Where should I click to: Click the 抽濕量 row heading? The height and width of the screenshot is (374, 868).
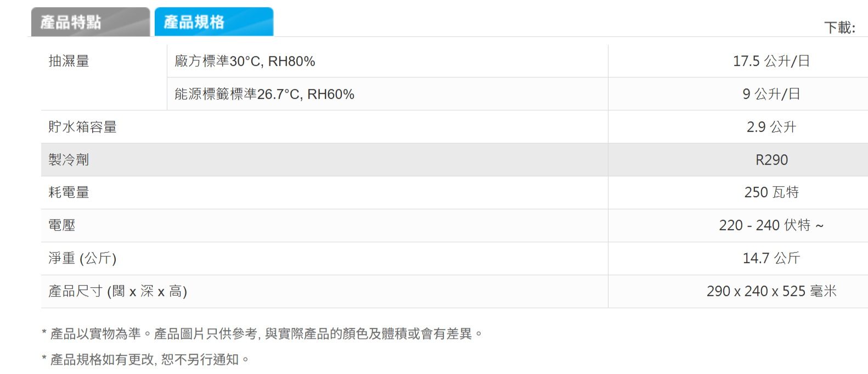click(x=69, y=61)
